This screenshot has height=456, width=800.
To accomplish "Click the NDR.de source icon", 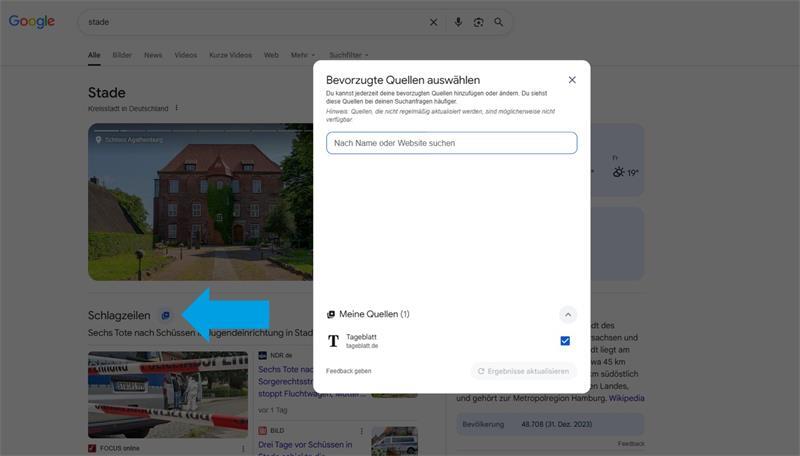I will 262,355.
